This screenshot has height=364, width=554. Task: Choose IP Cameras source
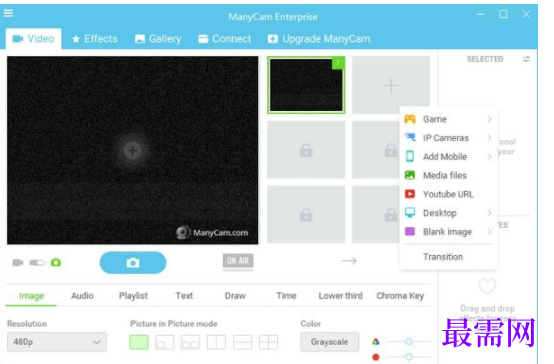[448, 138]
